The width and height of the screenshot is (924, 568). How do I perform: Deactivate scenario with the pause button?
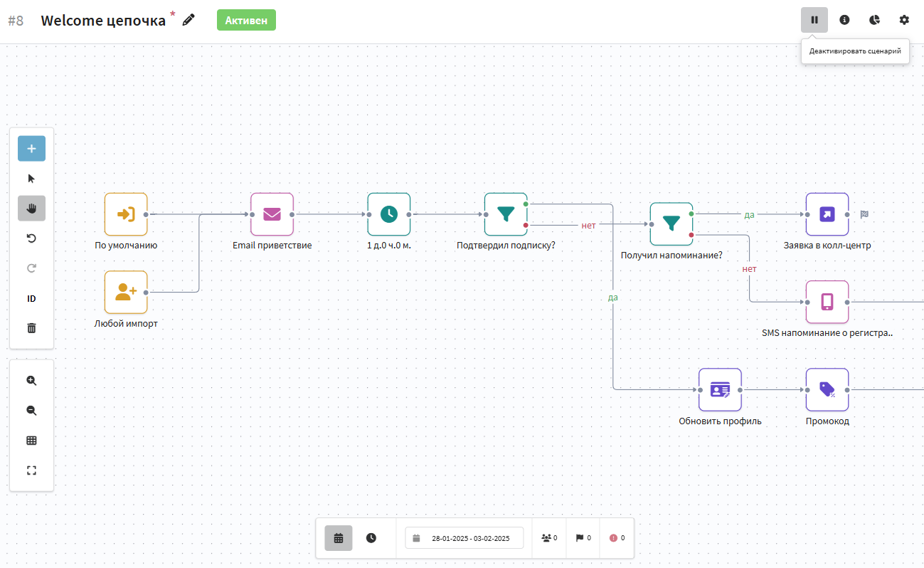[x=814, y=20]
